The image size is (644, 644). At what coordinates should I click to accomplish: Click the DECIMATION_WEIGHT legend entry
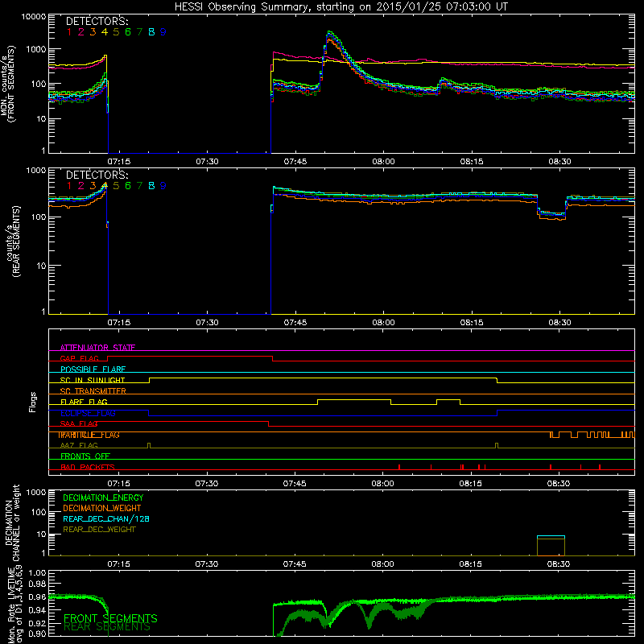coord(102,508)
